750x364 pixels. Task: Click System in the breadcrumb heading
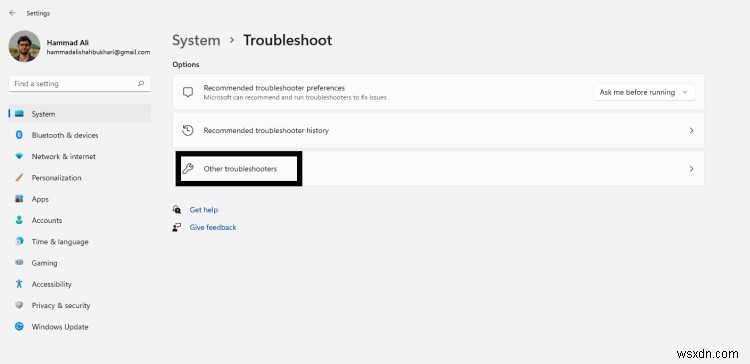(196, 40)
